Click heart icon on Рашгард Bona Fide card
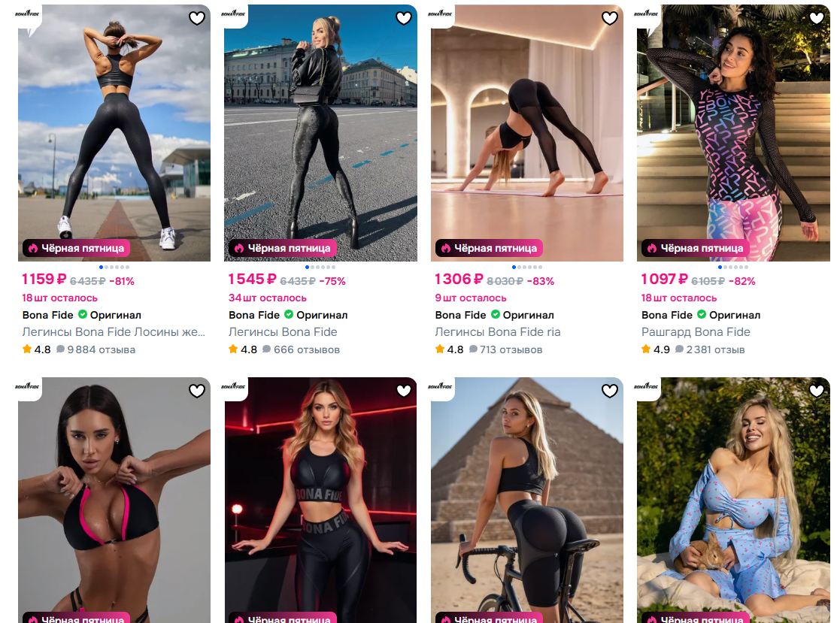840x623 pixels. 817,18
